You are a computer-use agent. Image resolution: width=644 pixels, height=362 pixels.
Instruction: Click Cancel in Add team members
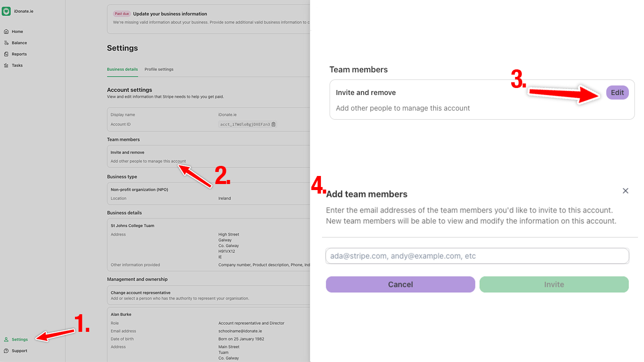click(x=400, y=285)
